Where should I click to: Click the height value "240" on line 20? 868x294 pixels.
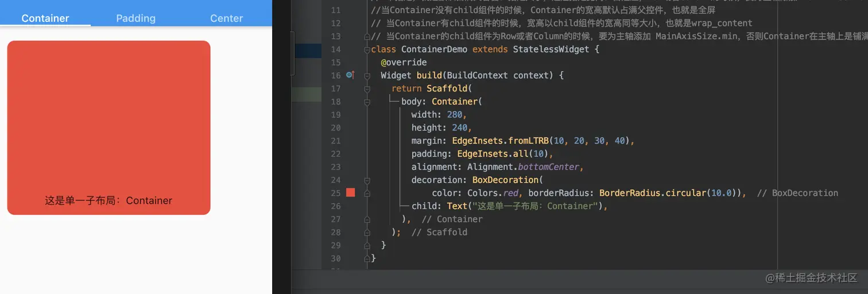click(x=459, y=127)
